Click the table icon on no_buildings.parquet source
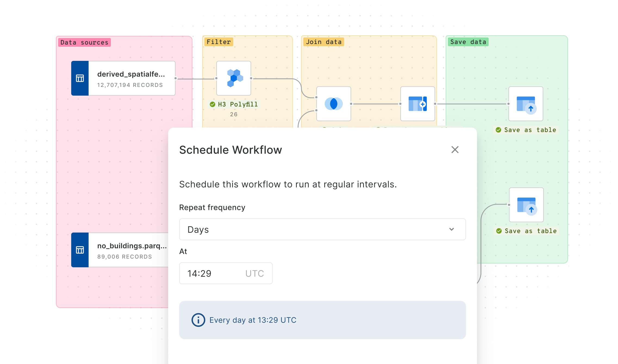618x364 pixels. click(x=80, y=250)
